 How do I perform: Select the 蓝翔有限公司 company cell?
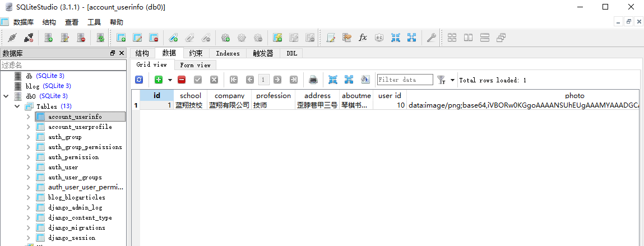pos(229,105)
